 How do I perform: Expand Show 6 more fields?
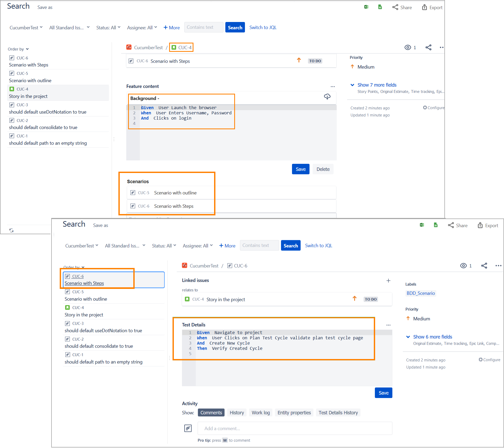[432, 337]
